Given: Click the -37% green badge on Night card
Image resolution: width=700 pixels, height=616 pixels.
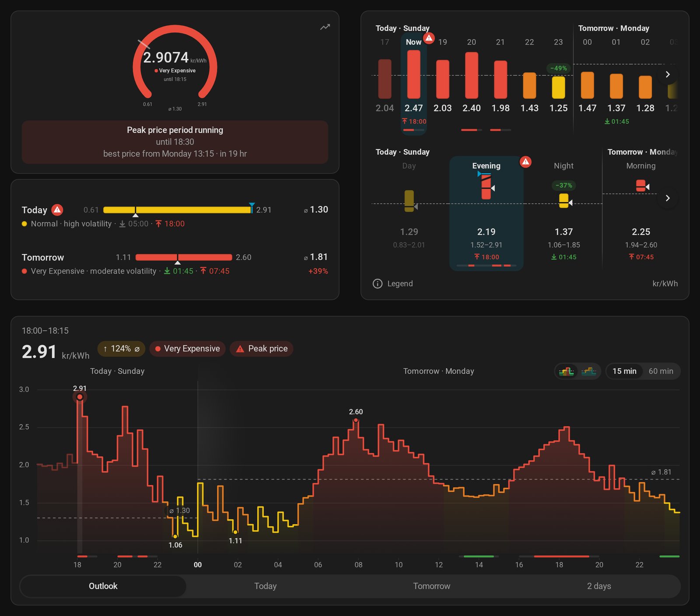Looking at the screenshot, I should pos(564,185).
